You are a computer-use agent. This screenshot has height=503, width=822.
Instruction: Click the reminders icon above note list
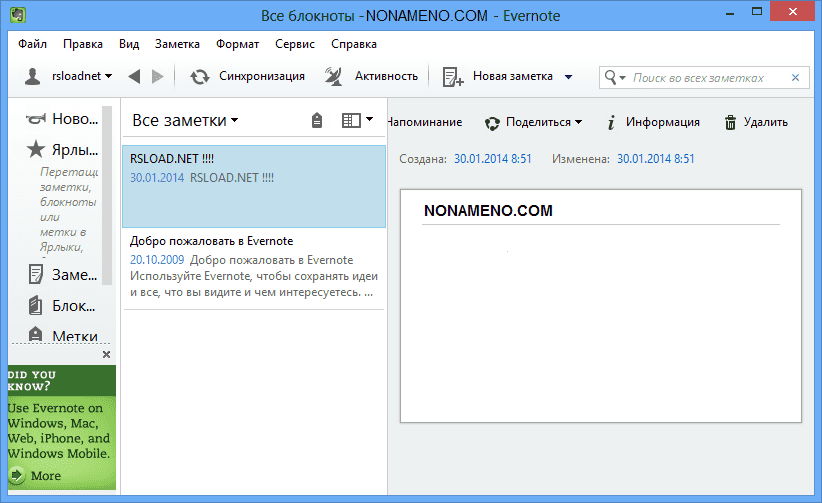[x=317, y=120]
